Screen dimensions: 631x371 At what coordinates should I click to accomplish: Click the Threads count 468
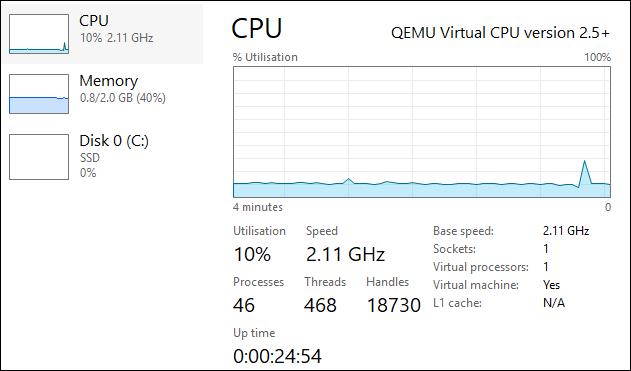coord(320,305)
